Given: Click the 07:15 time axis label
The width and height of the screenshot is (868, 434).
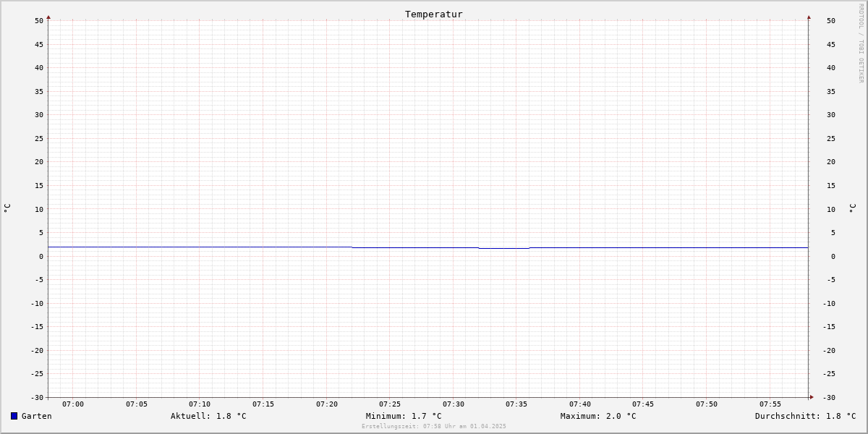Looking at the screenshot, I should tap(263, 404).
